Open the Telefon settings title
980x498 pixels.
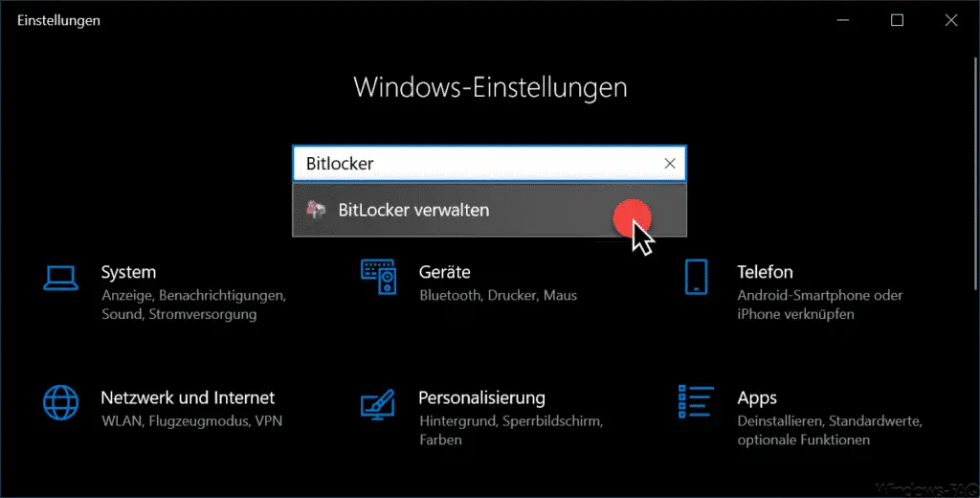(x=765, y=272)
